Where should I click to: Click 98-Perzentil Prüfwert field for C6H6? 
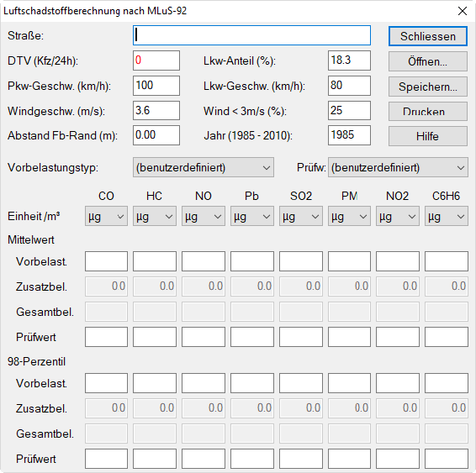(447, 459)
